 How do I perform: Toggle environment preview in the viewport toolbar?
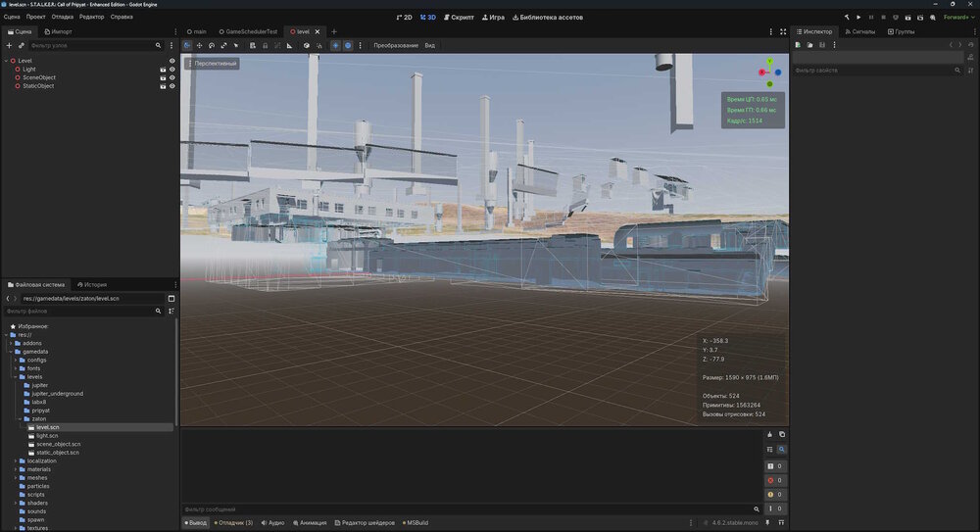[x=348, y=46]
